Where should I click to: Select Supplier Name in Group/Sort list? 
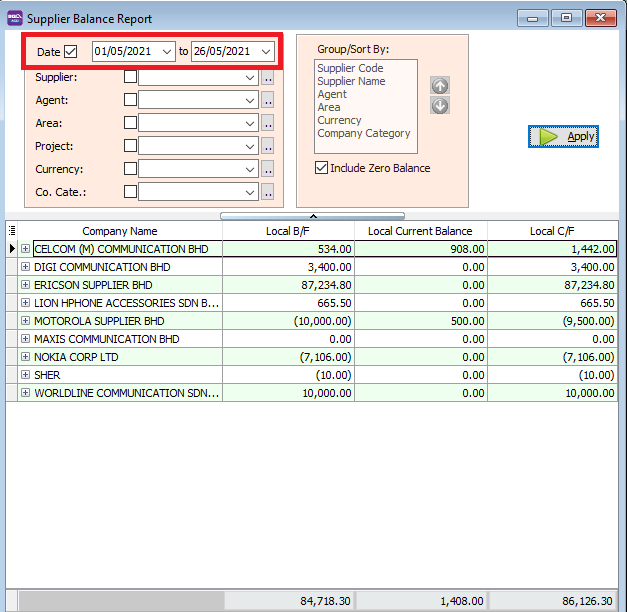click(x=351, y=81)
